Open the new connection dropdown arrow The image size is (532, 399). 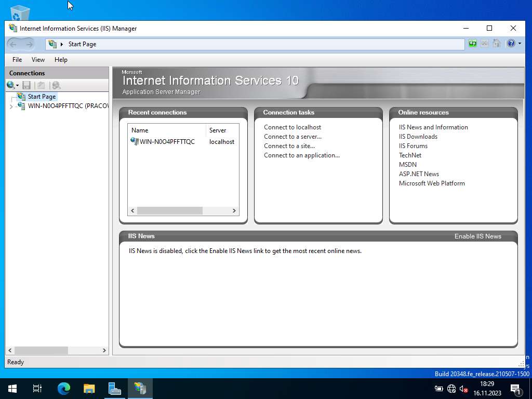click(x=17, y=86)
